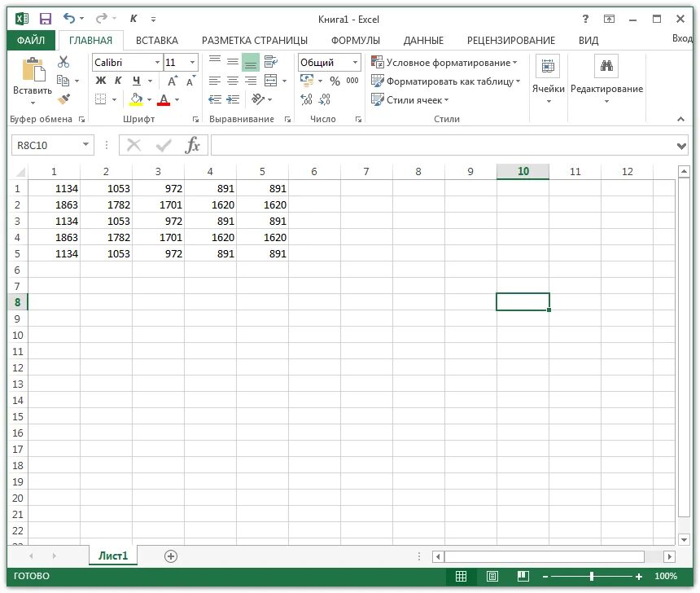Apply the red font color
The width and height of the screenshot is (700, 593).
(x=164, y=99)
